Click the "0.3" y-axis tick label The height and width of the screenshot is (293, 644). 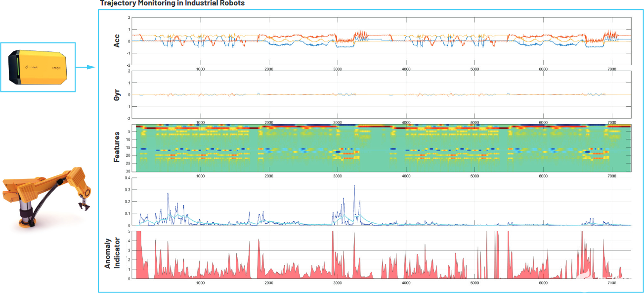pyautogui.click(x=127, y=190)
